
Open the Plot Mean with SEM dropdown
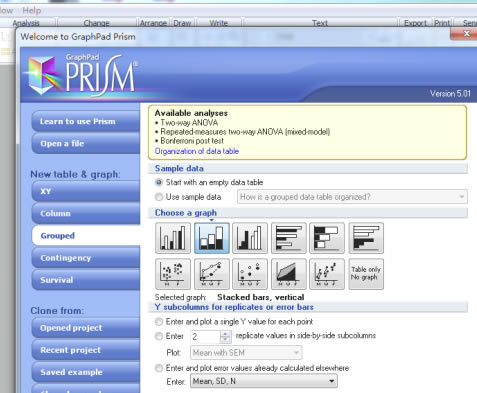[x=246, y=353]
